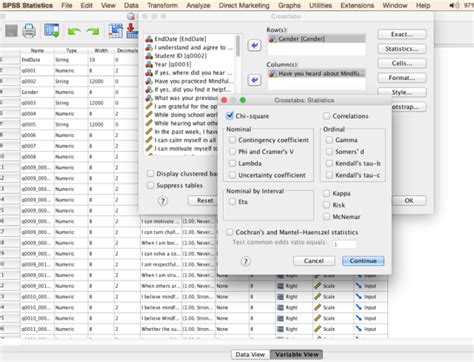Move variable into Row(s) arrow button
474x362 pixels.
[x=254, y=45]
